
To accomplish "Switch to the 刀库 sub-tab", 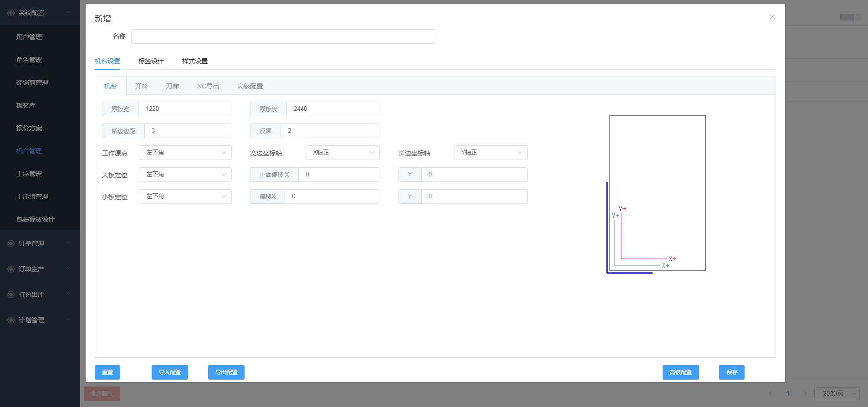I will click(172, 86).
